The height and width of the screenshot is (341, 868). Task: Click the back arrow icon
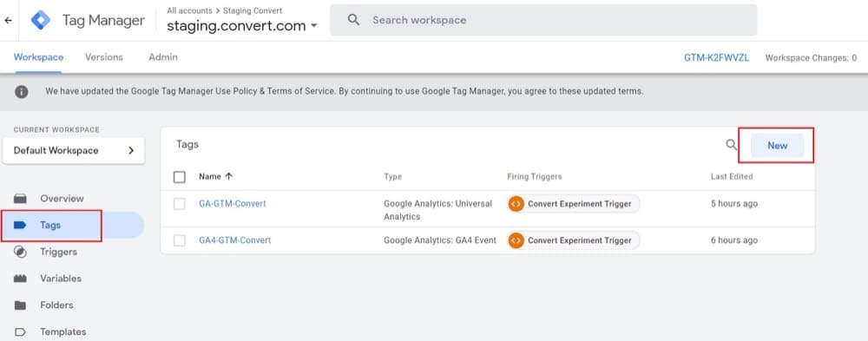point(9,21)
